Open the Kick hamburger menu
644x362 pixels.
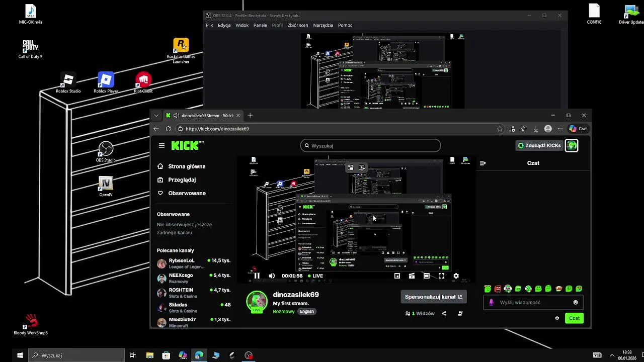pos(162,145)
